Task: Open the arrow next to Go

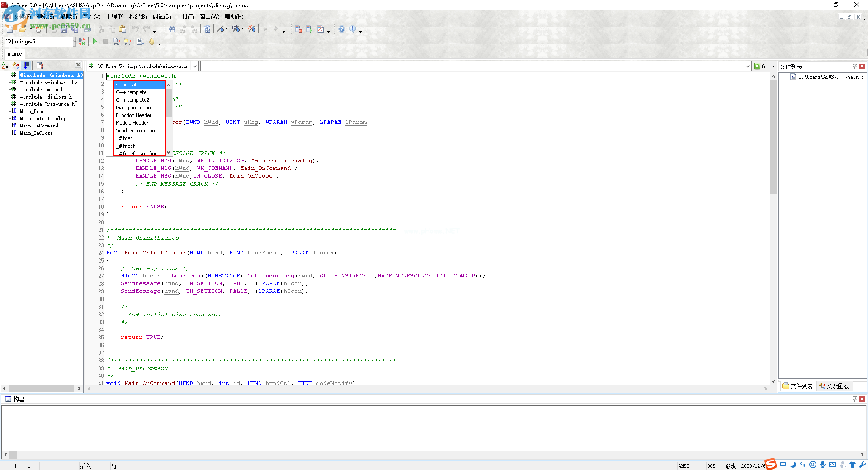Action: tap(774, 66)
